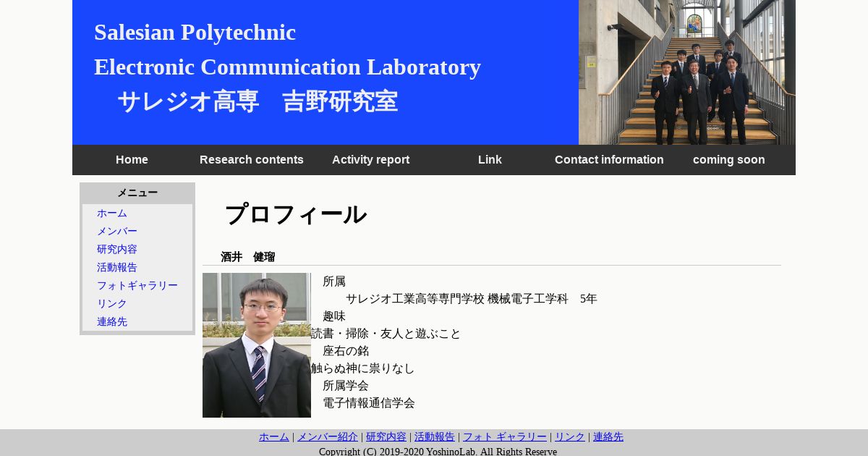This screenshot has width=868, height=456.
Task: Click the 座右の銘 label
Action: tap(346, 351)
